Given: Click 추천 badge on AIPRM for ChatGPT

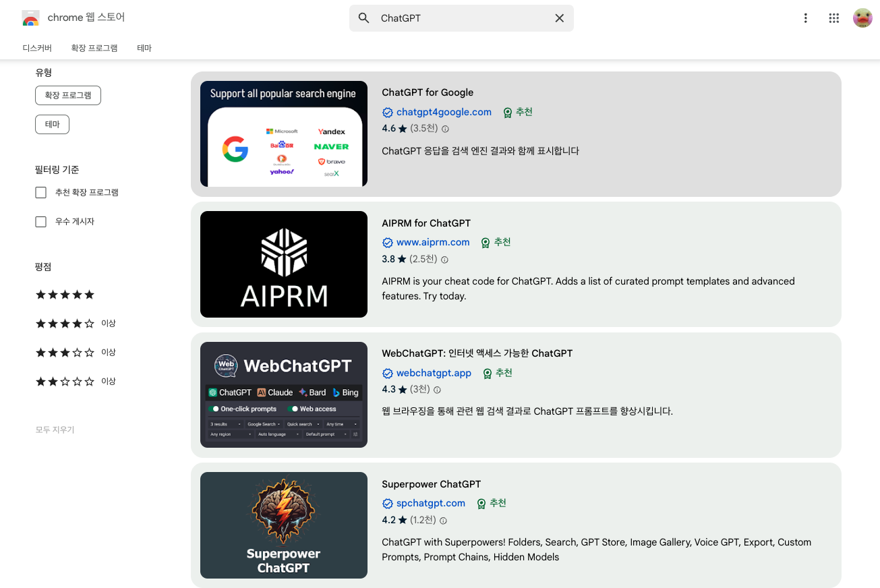Looking at the screenshot, I should [x=496, y=242].
